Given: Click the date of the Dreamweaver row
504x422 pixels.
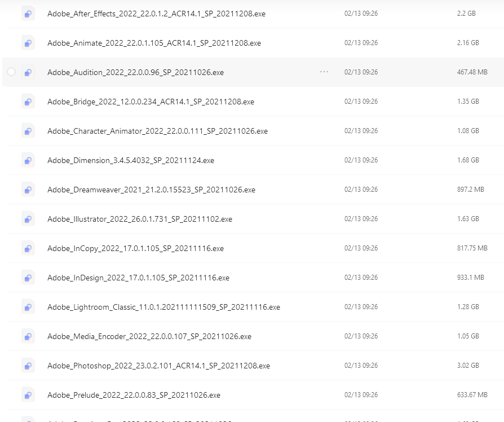Looking at the screenshot, I should pyautogui.click(x=361, y=190).
